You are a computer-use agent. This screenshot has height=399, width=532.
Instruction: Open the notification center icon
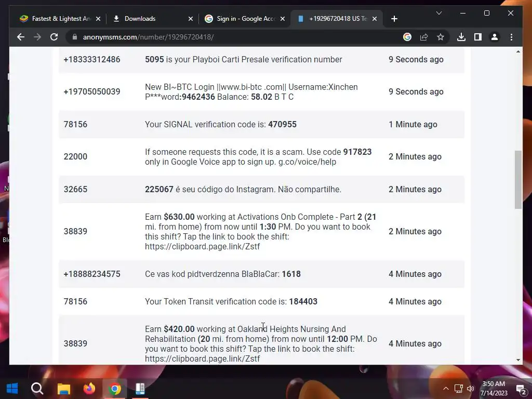(521, 389)
